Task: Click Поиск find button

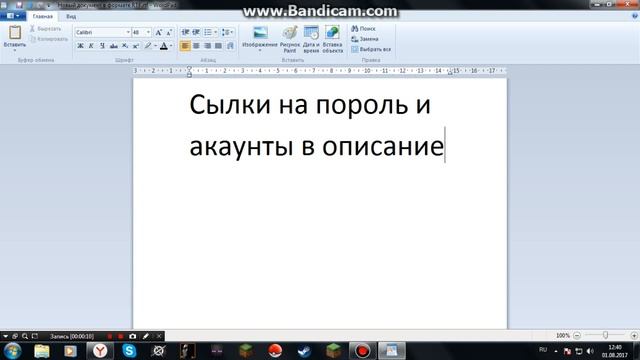Action: [x=363, y=29]
